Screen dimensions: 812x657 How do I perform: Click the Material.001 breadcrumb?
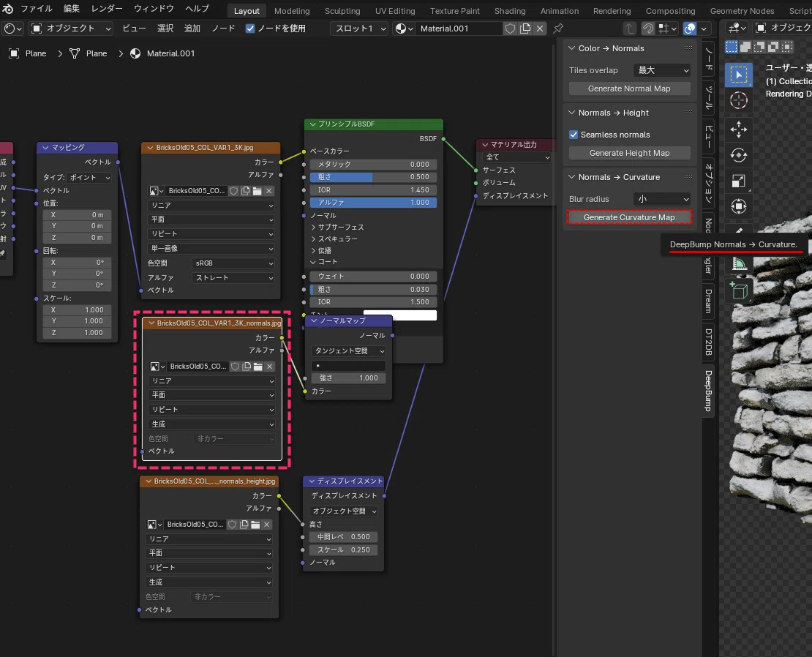pos(162,53)
